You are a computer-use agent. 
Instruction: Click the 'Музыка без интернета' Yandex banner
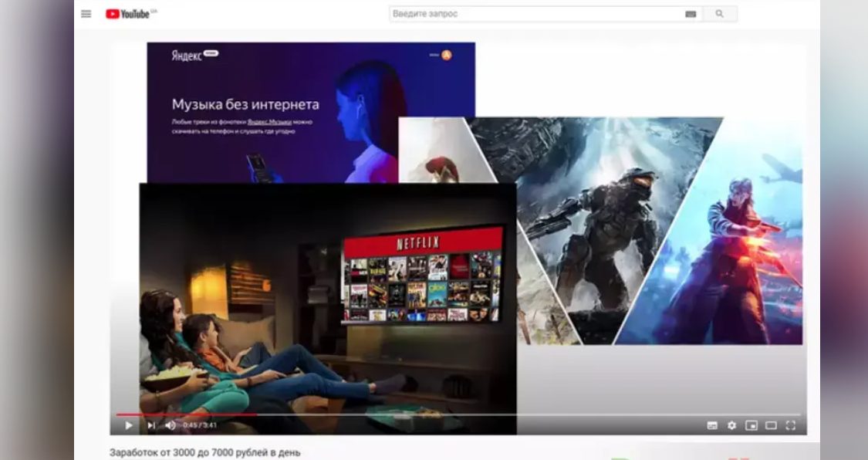[x=311, y=113]
